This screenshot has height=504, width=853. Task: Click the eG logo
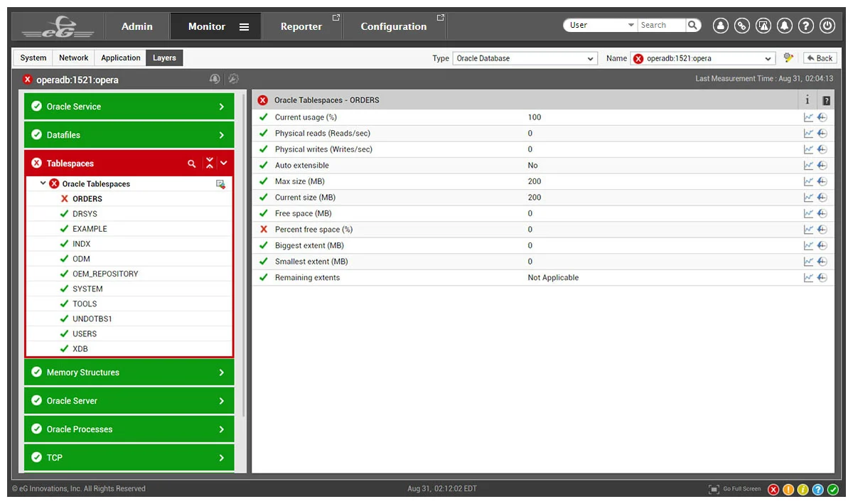tap(58, 27)
